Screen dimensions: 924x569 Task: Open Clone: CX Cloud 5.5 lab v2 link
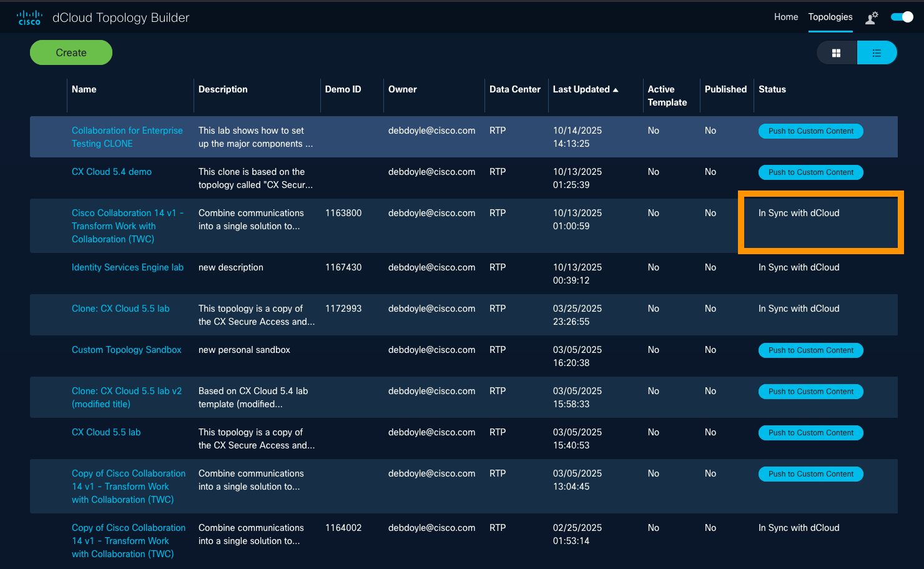[x=126, y=397]
